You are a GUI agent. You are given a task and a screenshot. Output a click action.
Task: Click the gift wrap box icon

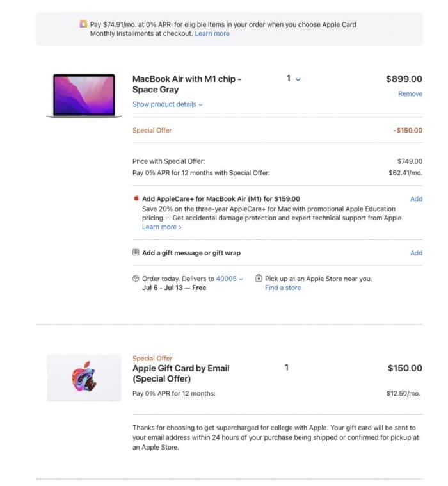point(136,252)
